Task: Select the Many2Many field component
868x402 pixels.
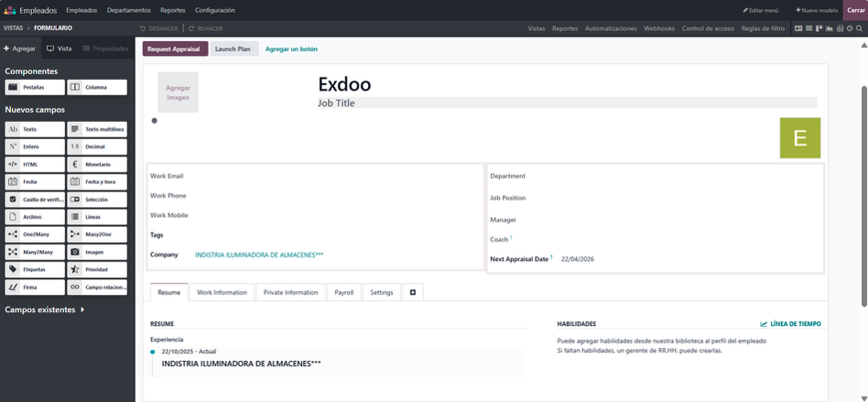Action: click(x=35, y=252)
